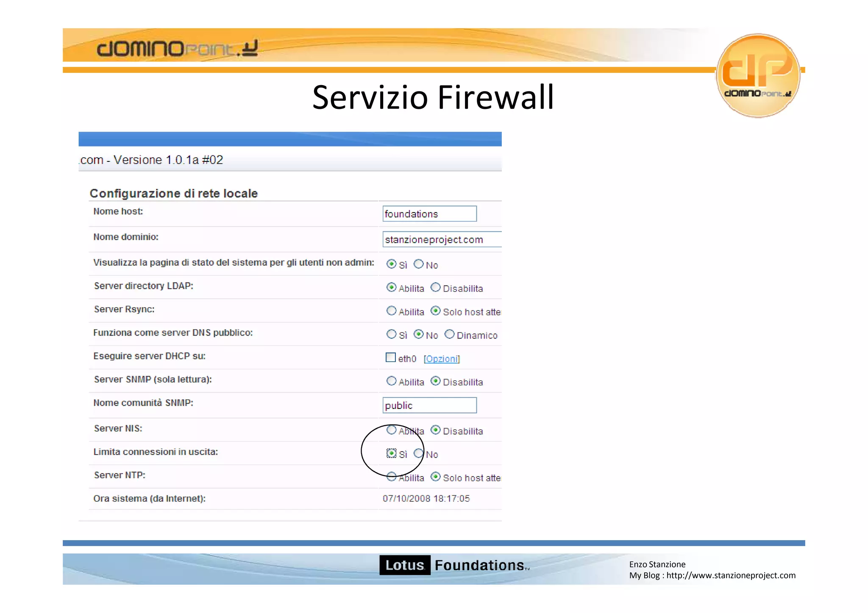Choose Disabilita for Server directory LDAP
The height and width of the screenshot is (613, 868).
click(x=436, y=287)
